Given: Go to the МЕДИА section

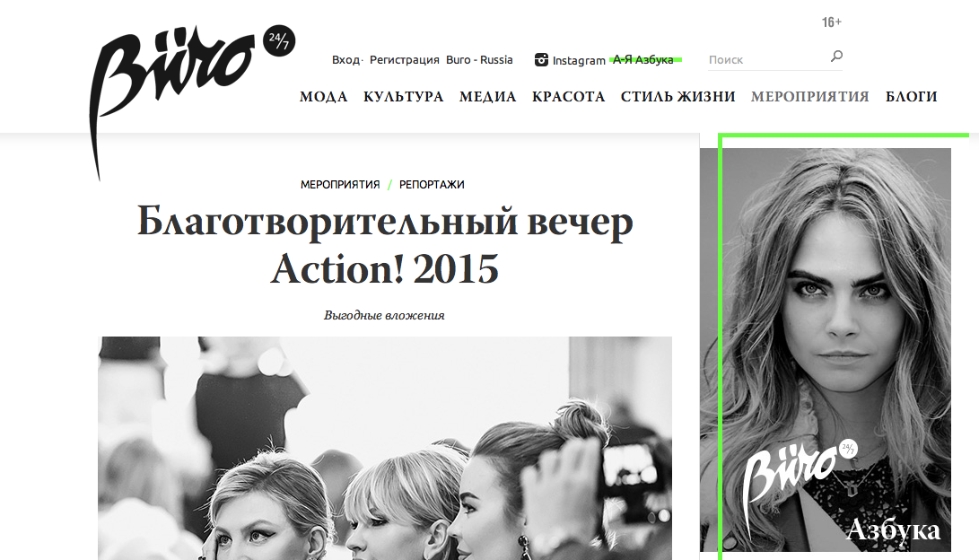Looking at the screenshot, I should click(x=487, y=97).
